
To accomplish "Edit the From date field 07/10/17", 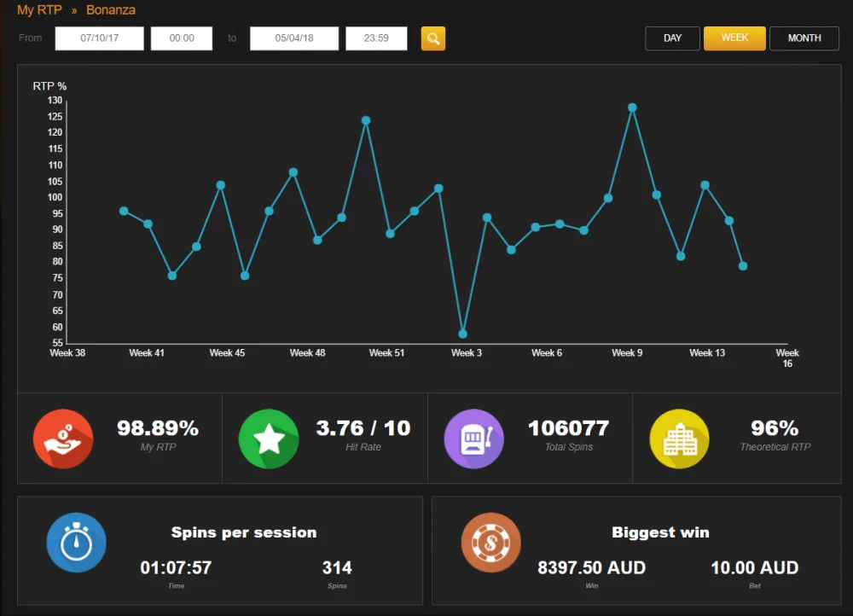I will click(x=100, y=38).
